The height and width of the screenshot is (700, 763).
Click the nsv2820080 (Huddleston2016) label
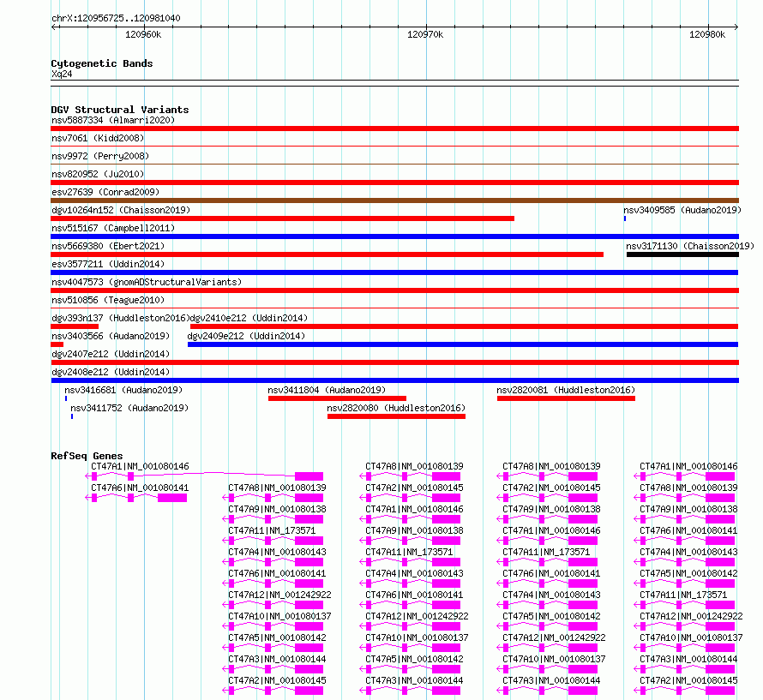point(396,408)
